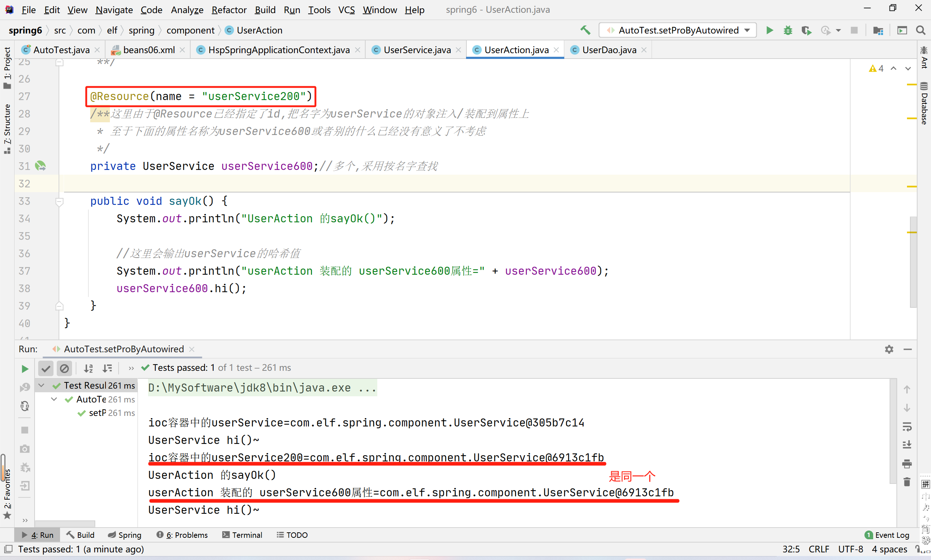931x560 pixels.
Task: Click the warnings count indicator
Action: tap(876, 69)
